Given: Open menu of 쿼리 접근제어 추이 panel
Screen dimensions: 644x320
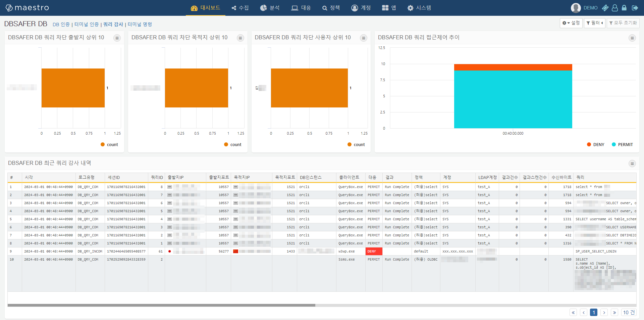Looking at the screenshot, I should click(x=632, y=38).
